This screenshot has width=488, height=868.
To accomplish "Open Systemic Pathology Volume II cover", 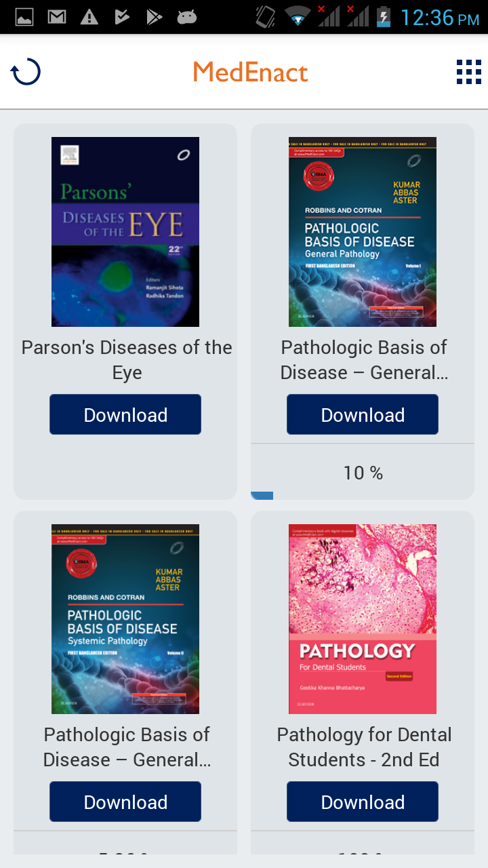I will click(125, 619).
